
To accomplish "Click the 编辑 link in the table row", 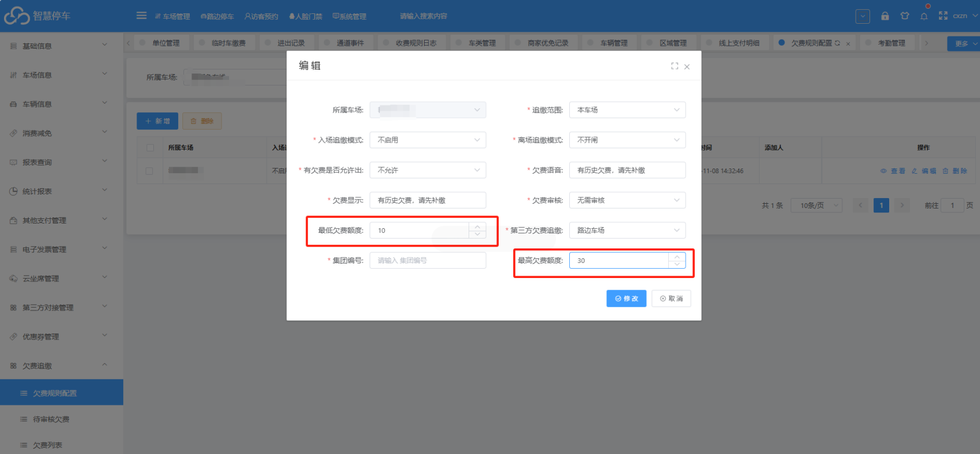I will (924, 171).
